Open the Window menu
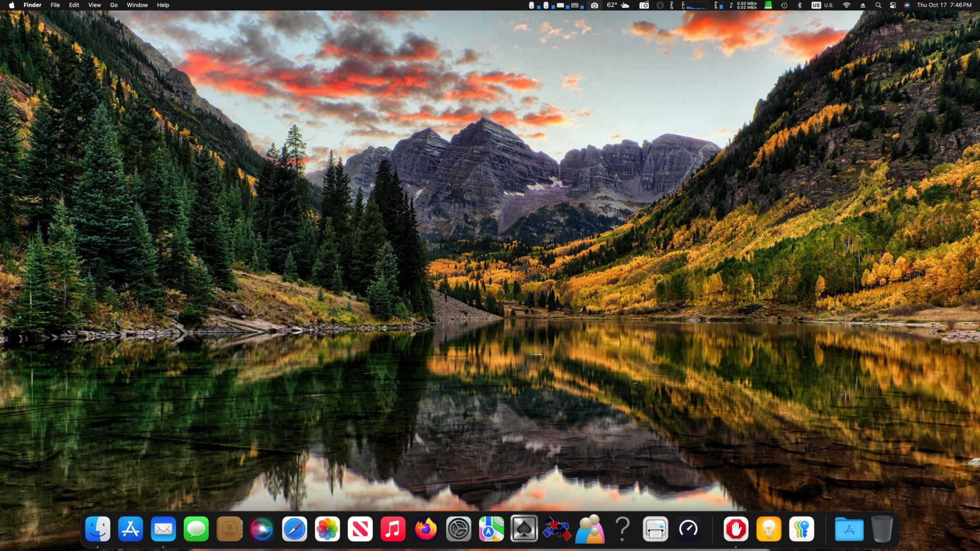980x551 pixels. click(137, 5)
